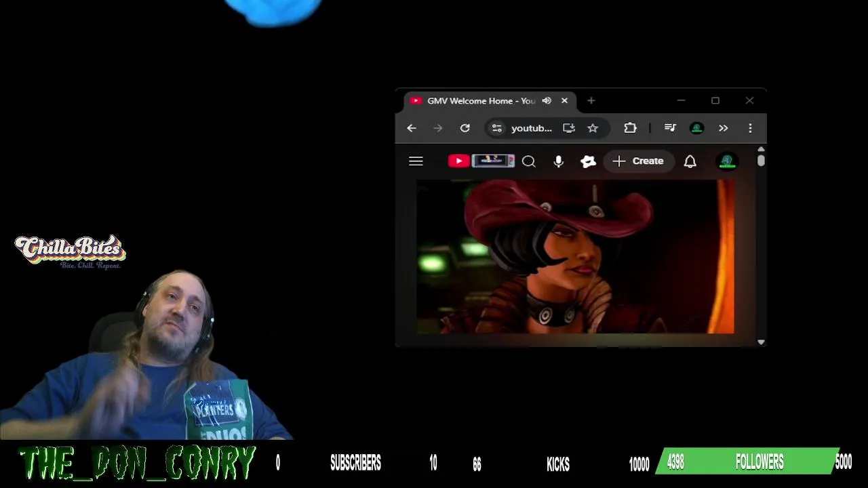
Task: Click the video player showing the red hat character
Action: coord(575,257)
